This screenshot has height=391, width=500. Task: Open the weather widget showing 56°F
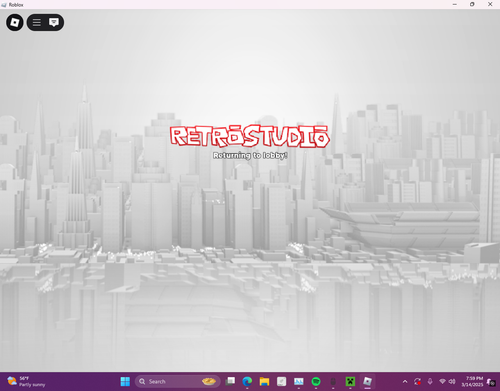pyautogui.click(x=26, y=381)
